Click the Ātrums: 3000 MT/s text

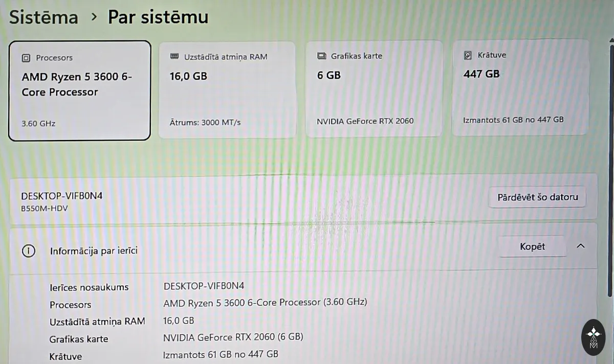click(x=205, y=122)
